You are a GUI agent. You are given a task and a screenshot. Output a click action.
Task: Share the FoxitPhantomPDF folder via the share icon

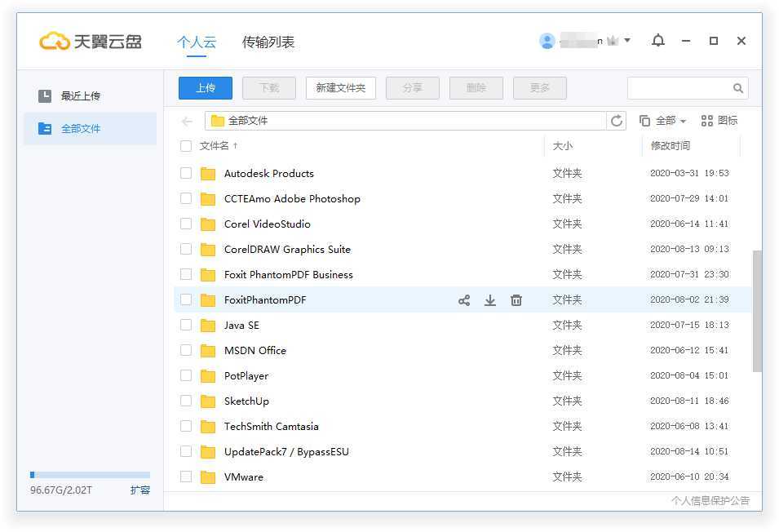463,300
